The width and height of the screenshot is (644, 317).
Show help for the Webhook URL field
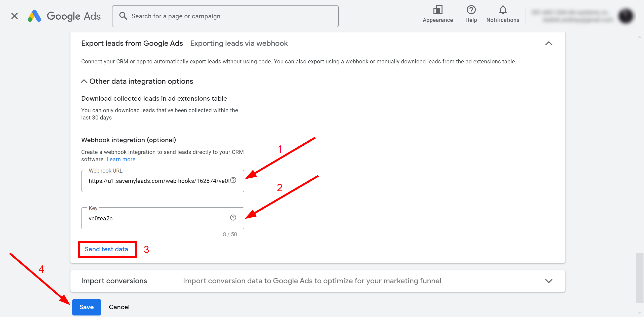[x=233, y=180]
